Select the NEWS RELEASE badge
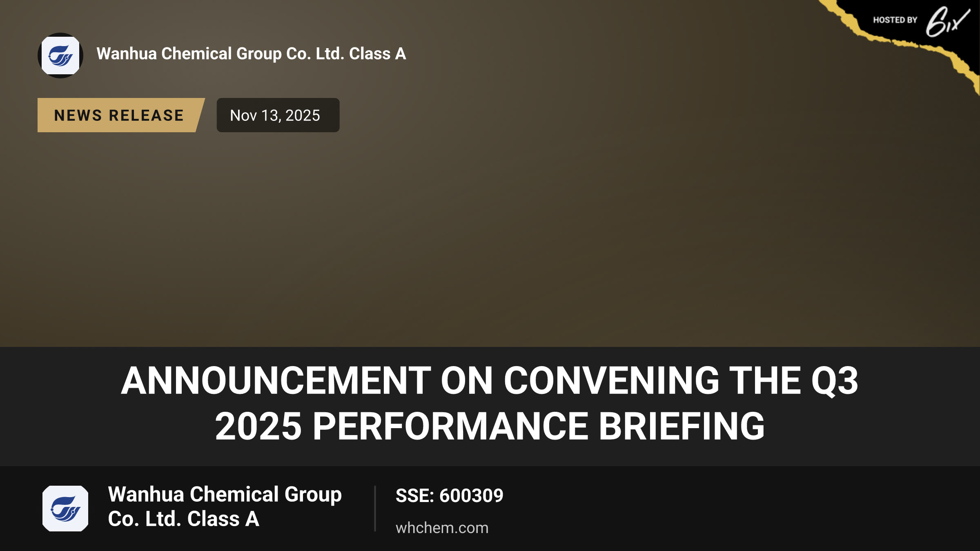This screenshot has height=551, width=980. 121,115
